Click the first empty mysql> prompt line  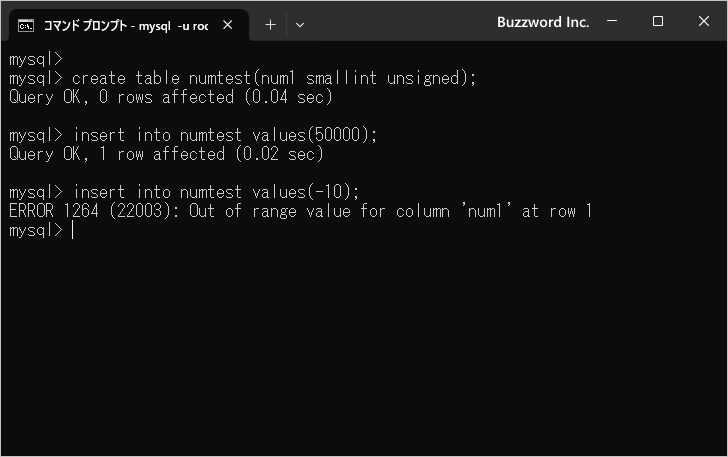click(x=35, y=59)
